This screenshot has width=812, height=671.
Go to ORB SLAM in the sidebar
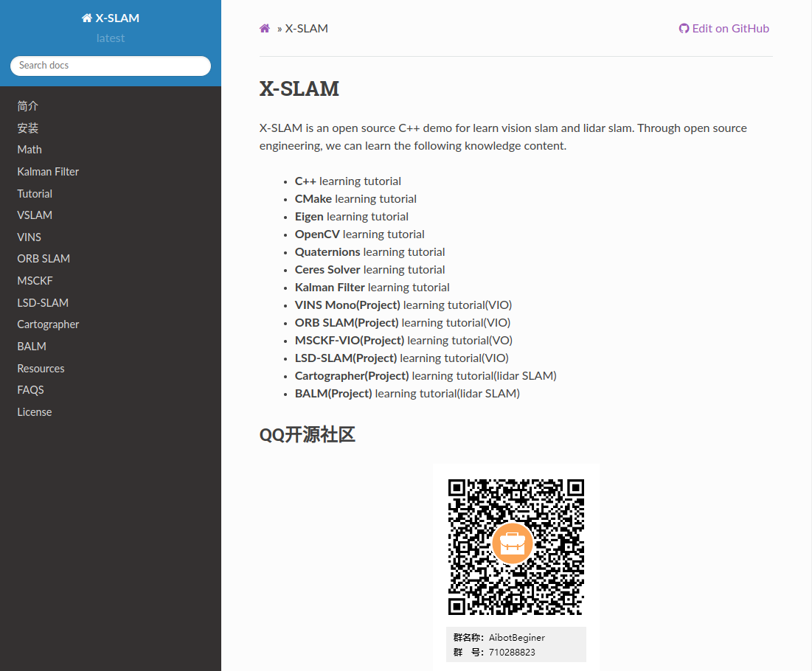pyautogui.click(x=44, y=258)
